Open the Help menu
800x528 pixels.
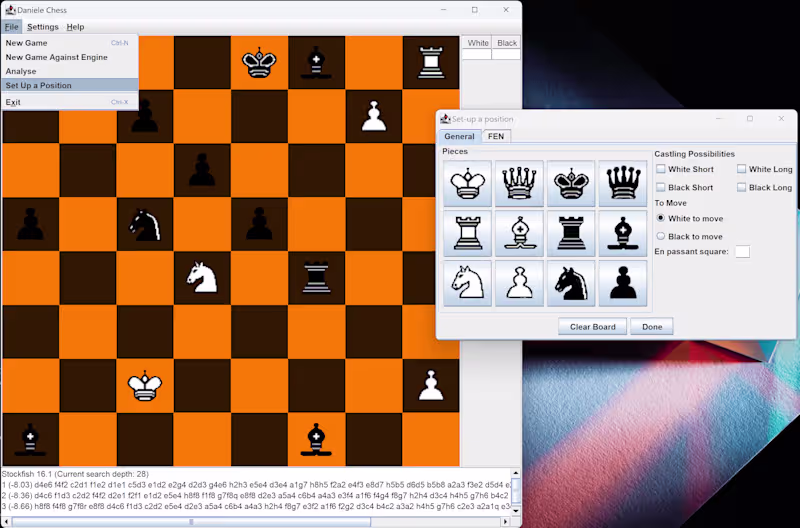[x=76, y=27]
